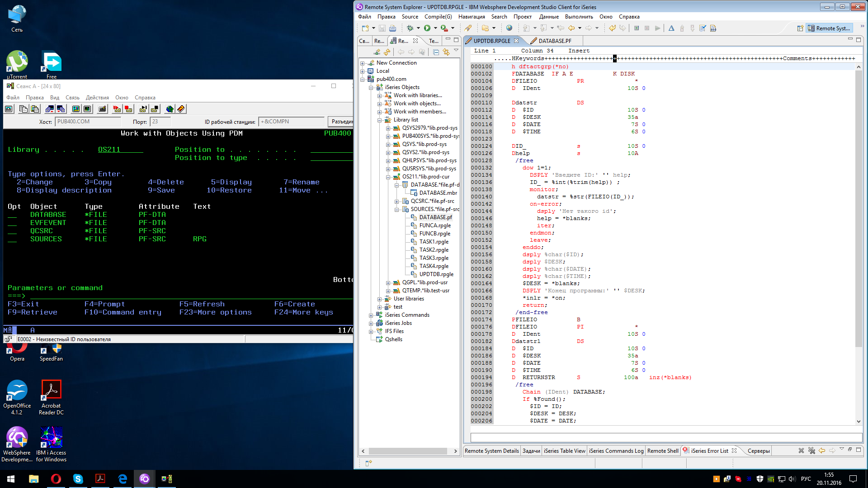Click the globe web browser icon in WebSphere toolbar
The image size is (868, 488).
click(x=509, y=28)
